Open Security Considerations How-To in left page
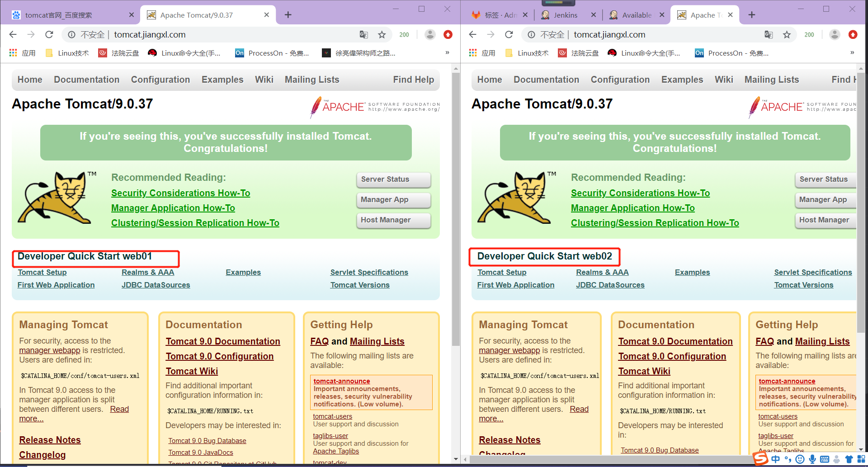Screen dimensions: 868x467 [x=181, y=193]
